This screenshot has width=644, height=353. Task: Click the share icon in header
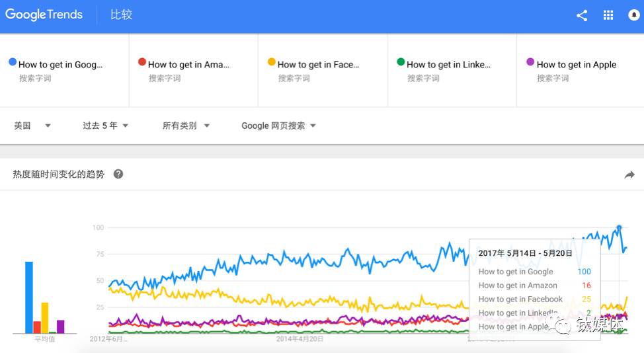point(582,16)
